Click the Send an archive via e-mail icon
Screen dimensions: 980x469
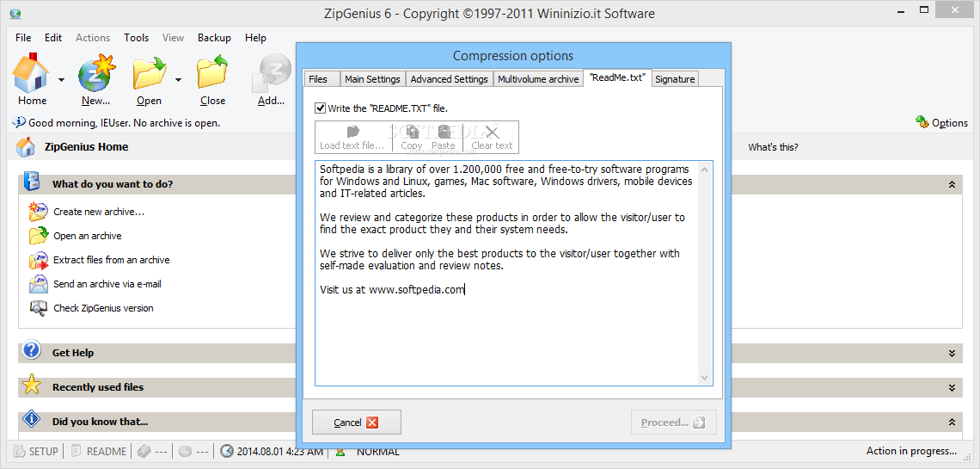pyautogui.click(x=38, y=284)
